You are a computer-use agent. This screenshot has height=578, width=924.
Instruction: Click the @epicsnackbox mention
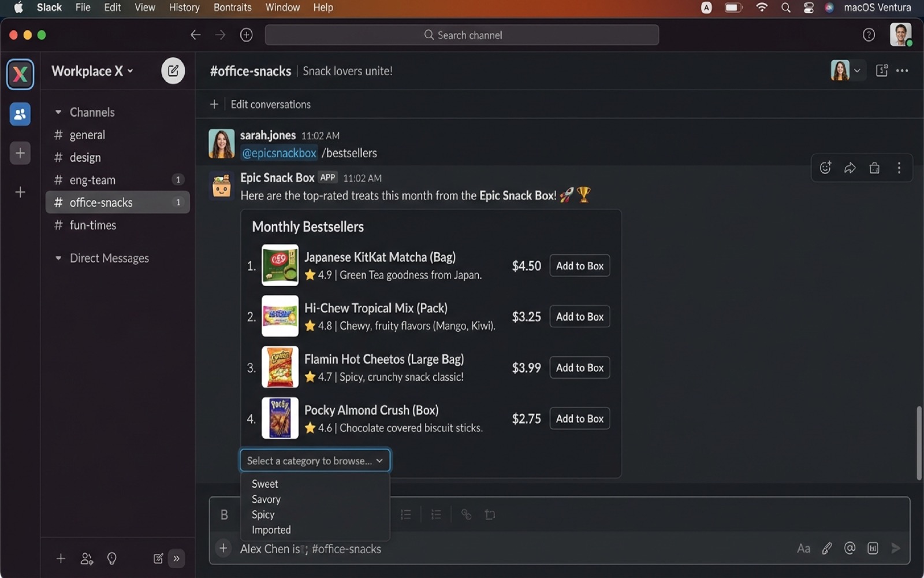(279, 153)
